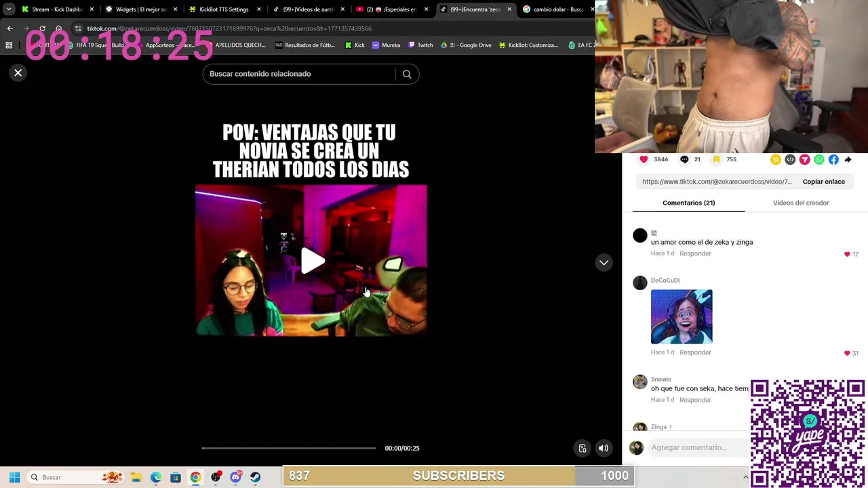Open Steam from the taskbar
Viewport: 868px width, 488px height.
[x=256, y=477]
